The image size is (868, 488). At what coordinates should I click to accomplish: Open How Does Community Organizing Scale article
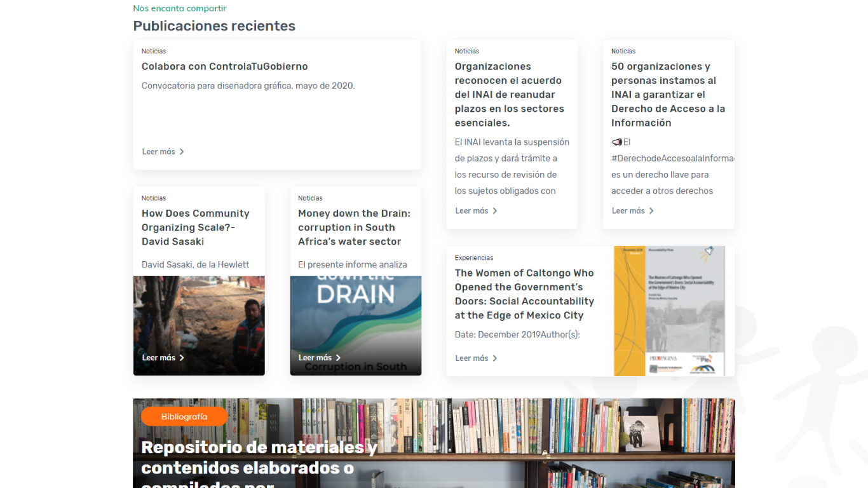click(x=195, y=227)
